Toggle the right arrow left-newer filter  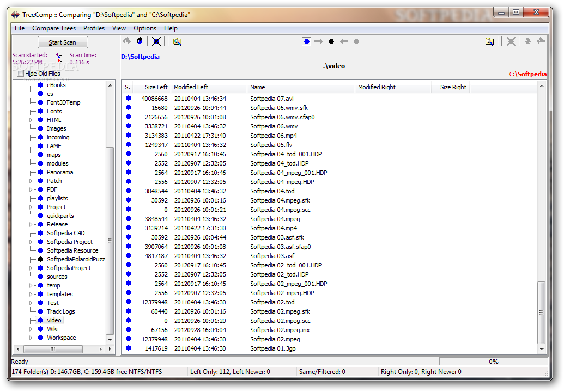(318, 41)
